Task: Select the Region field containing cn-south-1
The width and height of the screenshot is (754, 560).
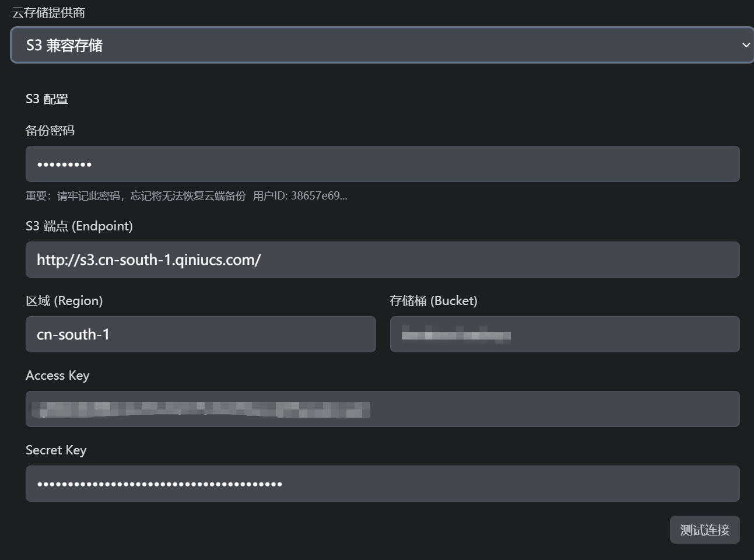Action: (200, 334)
